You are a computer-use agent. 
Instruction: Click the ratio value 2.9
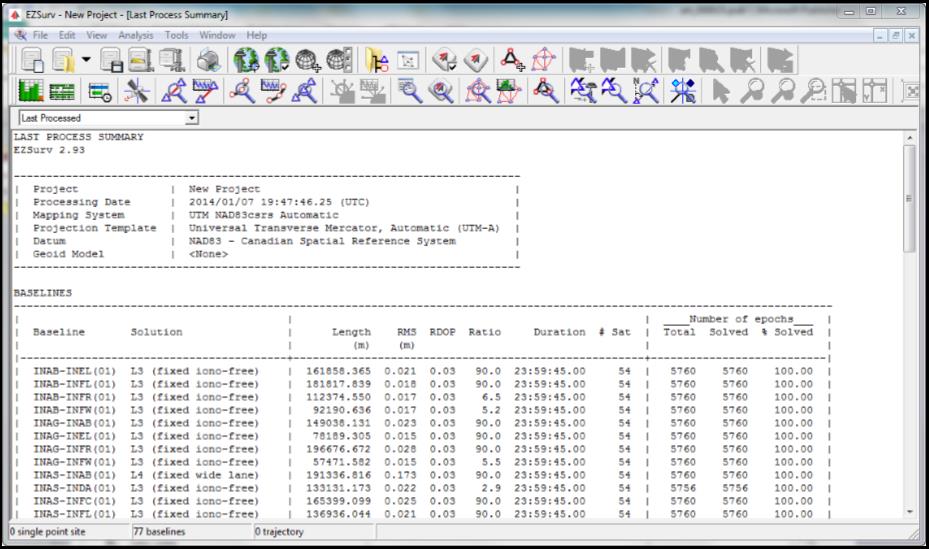tap(491, 488)
